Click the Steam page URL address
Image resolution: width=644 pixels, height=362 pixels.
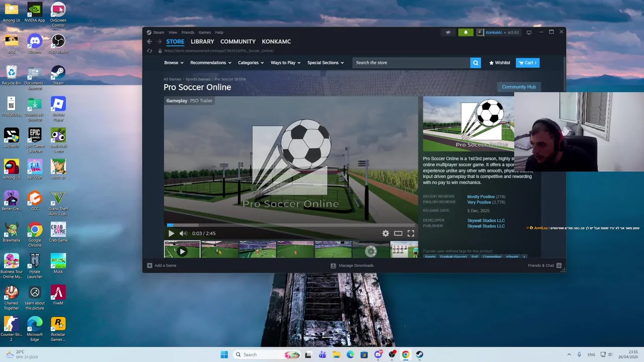click(219, 51)
